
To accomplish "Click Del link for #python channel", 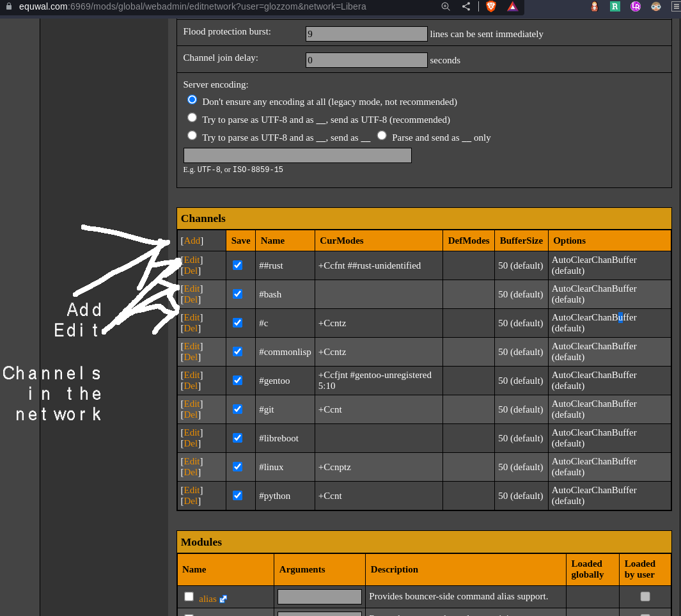I will point(191,501).
